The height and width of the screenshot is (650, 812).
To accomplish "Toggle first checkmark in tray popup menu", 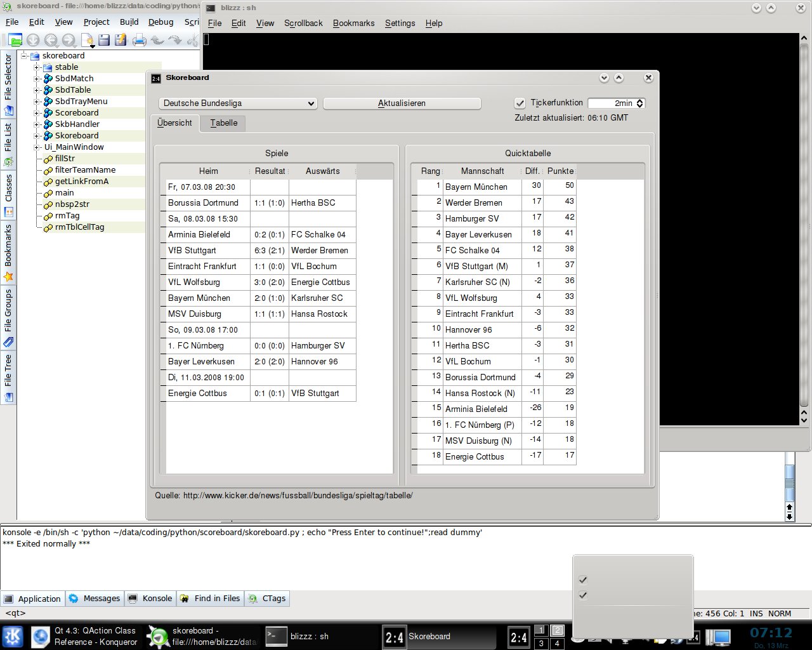I will coord(583,580).
